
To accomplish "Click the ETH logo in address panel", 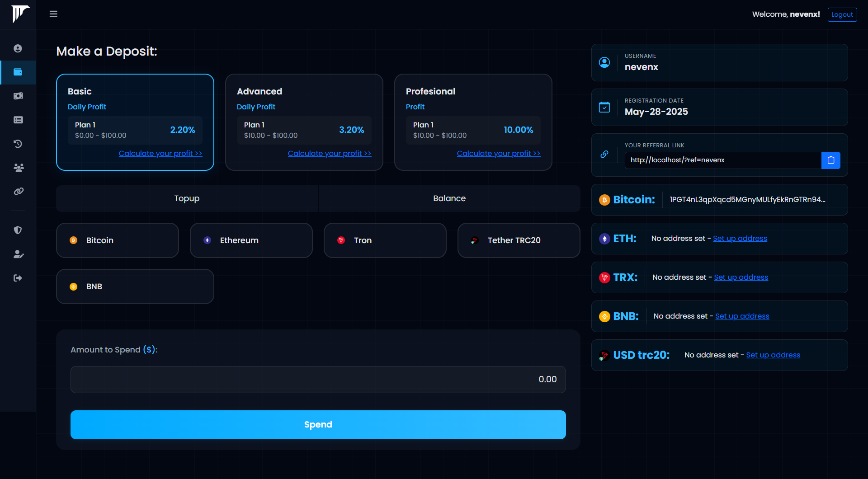I will coord(604,239).
